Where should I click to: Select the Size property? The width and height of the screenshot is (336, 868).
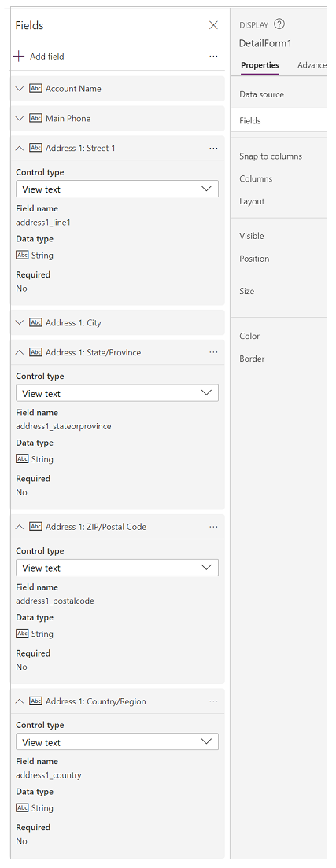[x=247, y=291]
